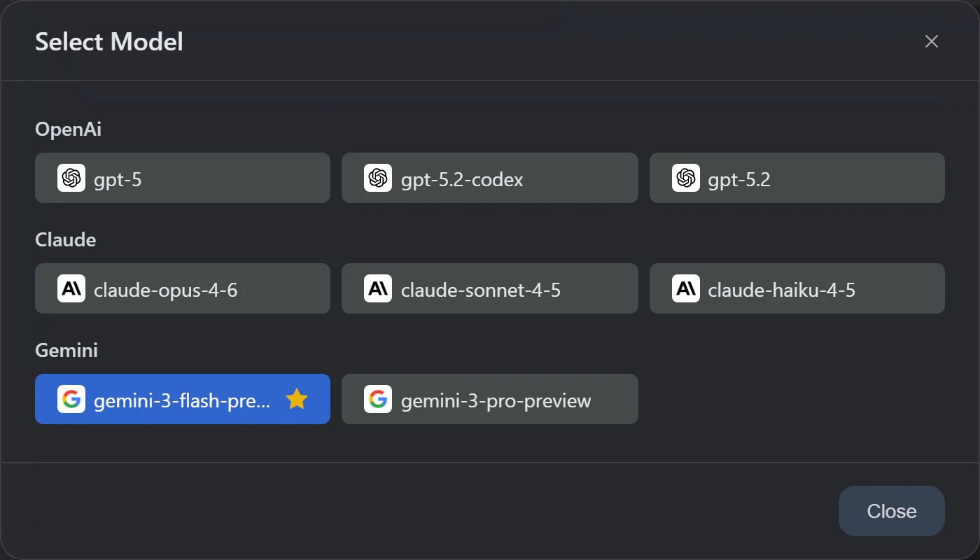Screen dimensions: 980x560
Task: Toggle the gold favorite star on gemini-3-flash
Action: click(297, 399)
